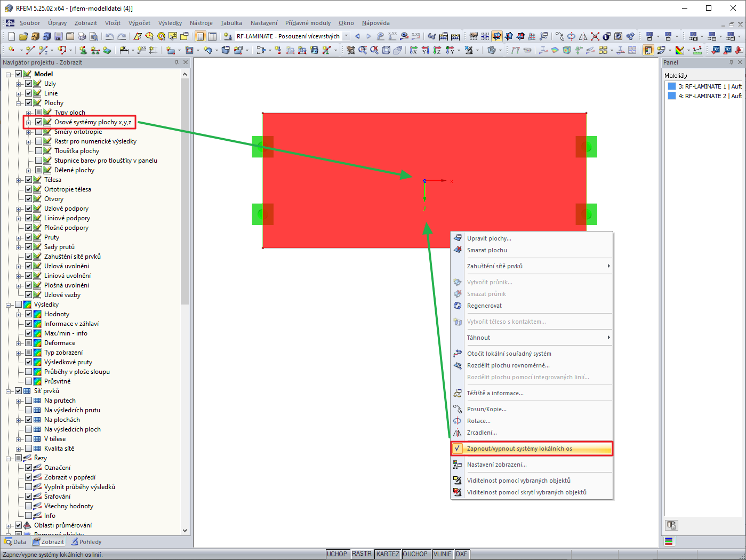This screenshot has width=746, height=560.
Task: Toggle the UCHOP status bar button
Action: [337, 554]
